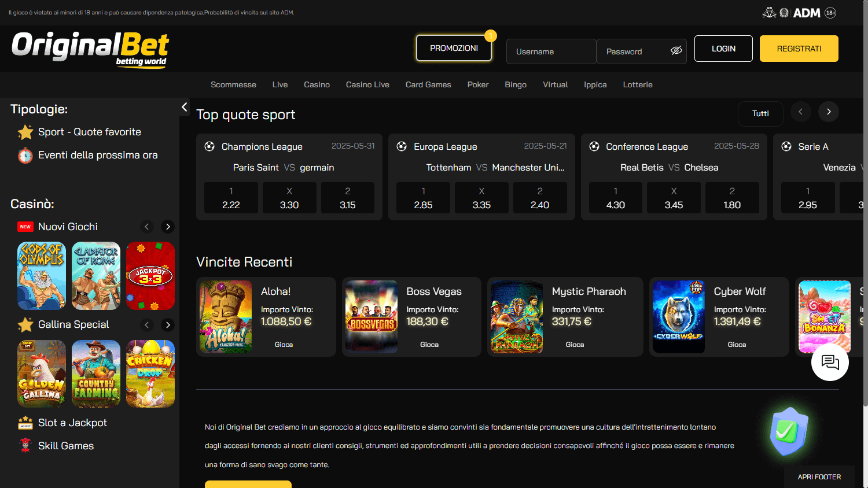Toggle password visibility eye icon

tap(676, 51)
